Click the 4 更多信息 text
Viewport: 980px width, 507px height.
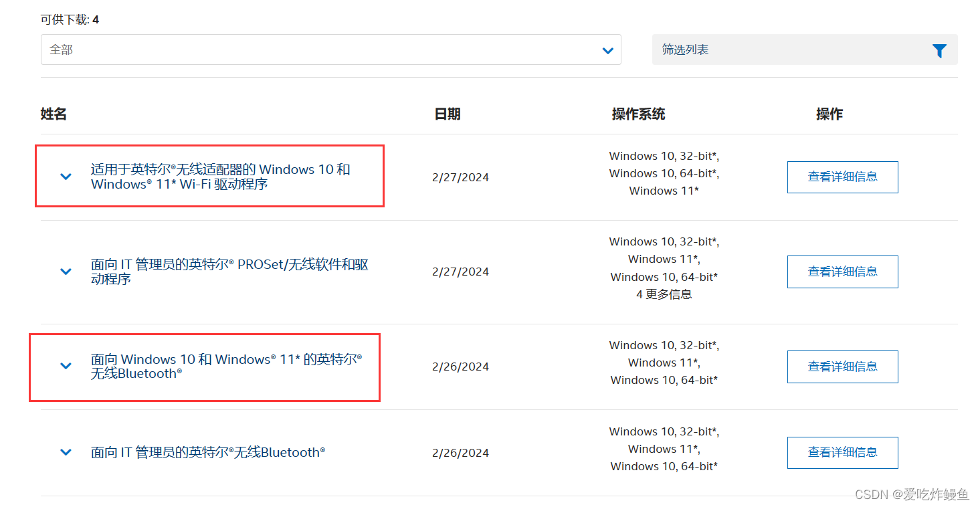pos(664,294)
